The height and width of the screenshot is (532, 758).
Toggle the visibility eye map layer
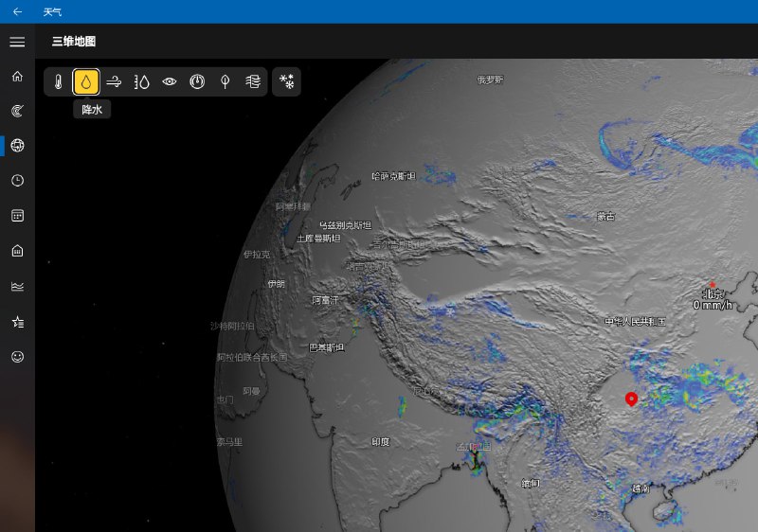pyautogui.click(x=170, y=82)
